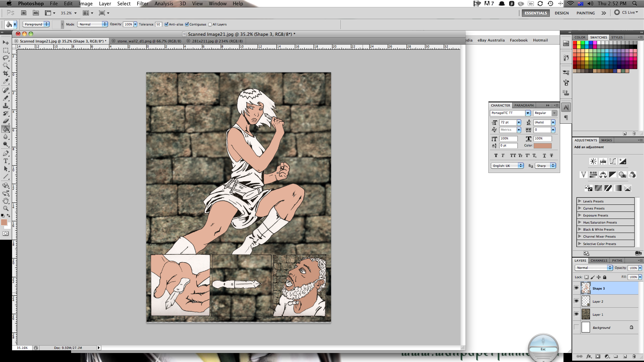Add a Curves adjustment
This screenshot has height=362, width=644.
point(613,161)
